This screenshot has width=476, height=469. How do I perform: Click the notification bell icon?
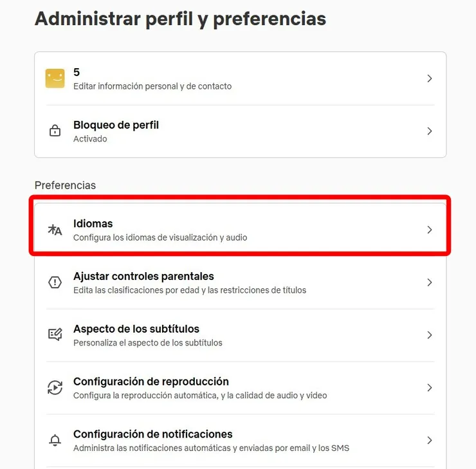55,441
